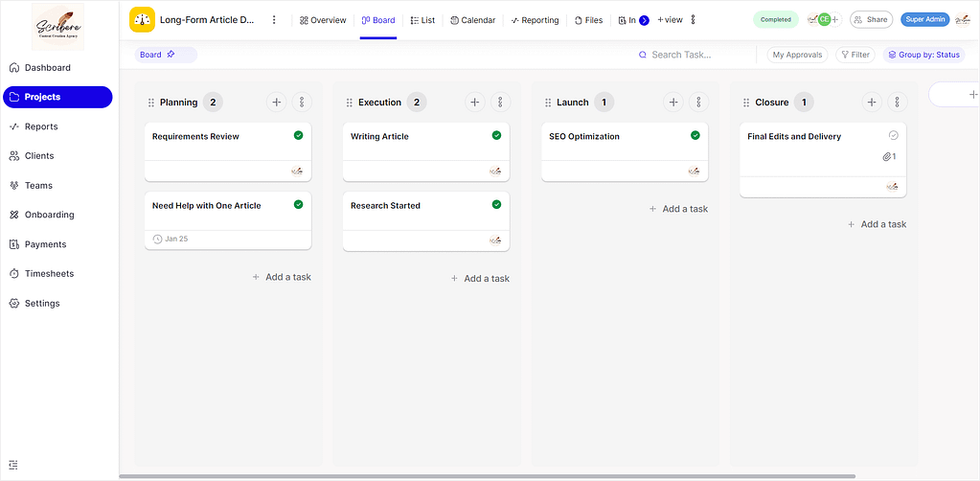Toggle completion on Requirements Review task
The image size is (980, 481).
pos(298,135)
